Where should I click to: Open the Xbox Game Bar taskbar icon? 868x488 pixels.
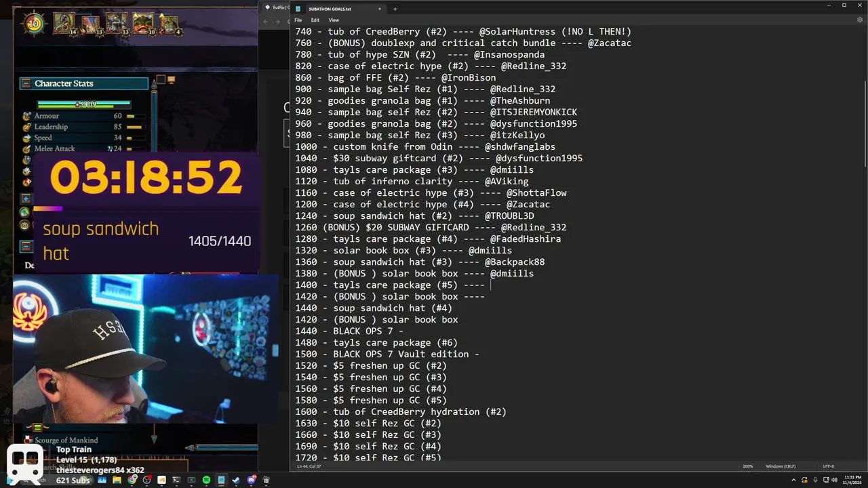point(191,480)
